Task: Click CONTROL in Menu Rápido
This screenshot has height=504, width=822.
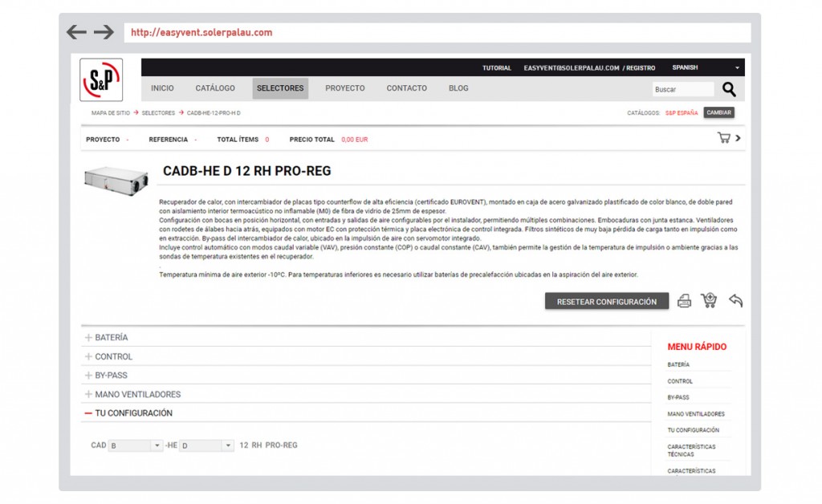Action: tap(680, 381)
